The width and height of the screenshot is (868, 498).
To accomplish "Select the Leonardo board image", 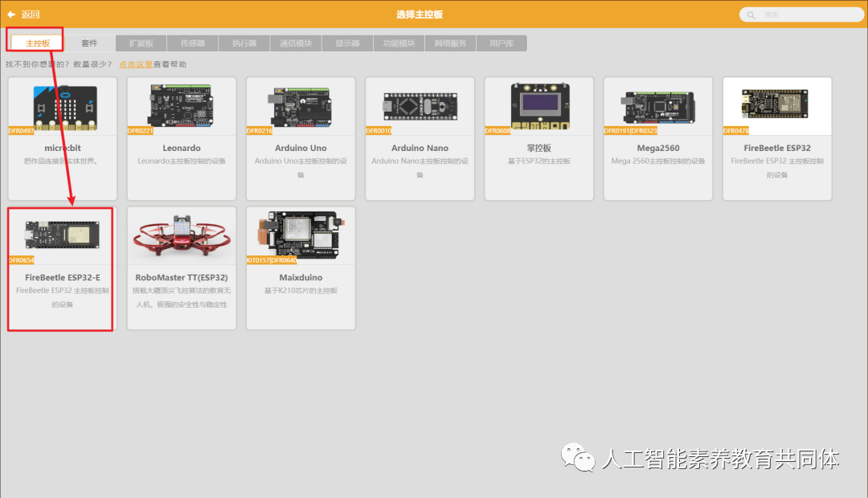I will (181, 105).
